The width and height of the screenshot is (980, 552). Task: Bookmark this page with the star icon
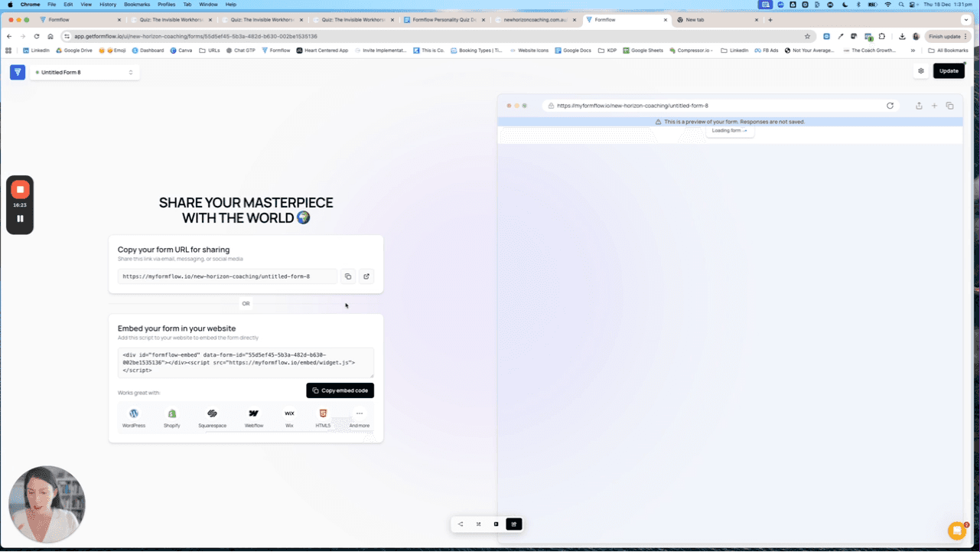807,36
